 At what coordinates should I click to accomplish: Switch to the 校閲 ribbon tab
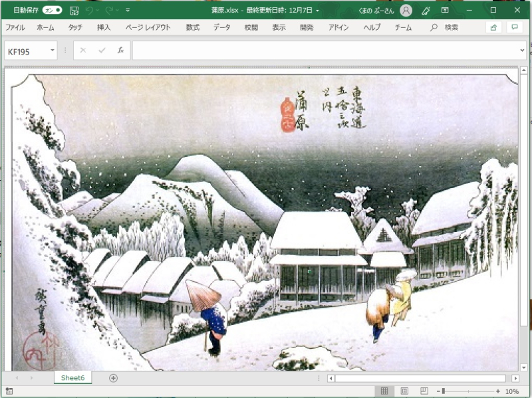coord(251,27)
